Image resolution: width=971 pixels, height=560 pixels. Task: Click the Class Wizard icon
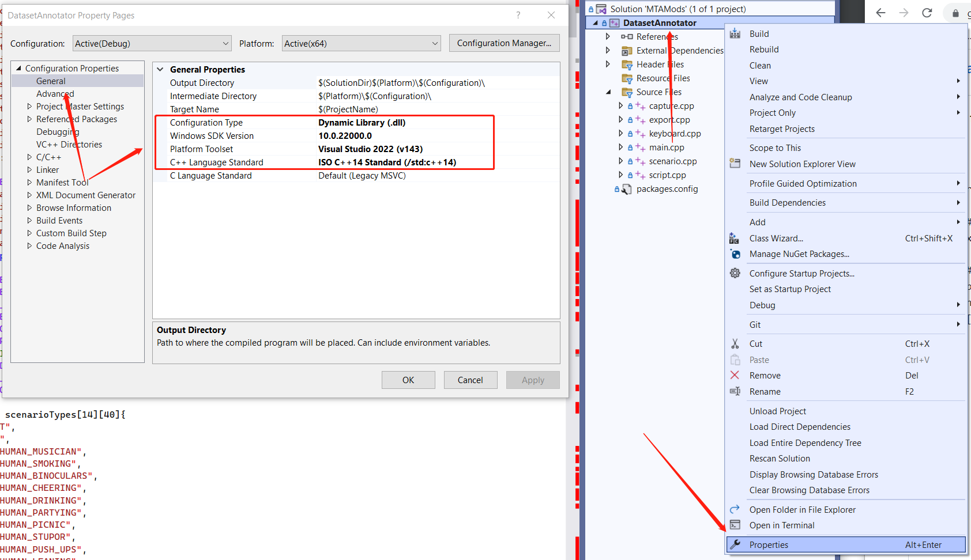tap(735, 238)
